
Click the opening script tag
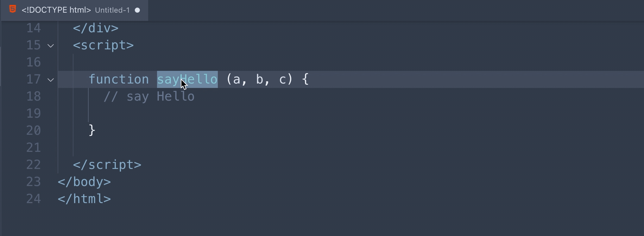click(104, 45)
